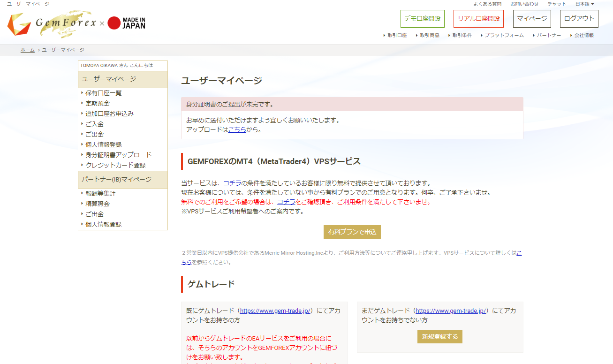This screenshot has height=364, width=613.
Task: Click リアル口座開設 button
Action: [478, 19]
